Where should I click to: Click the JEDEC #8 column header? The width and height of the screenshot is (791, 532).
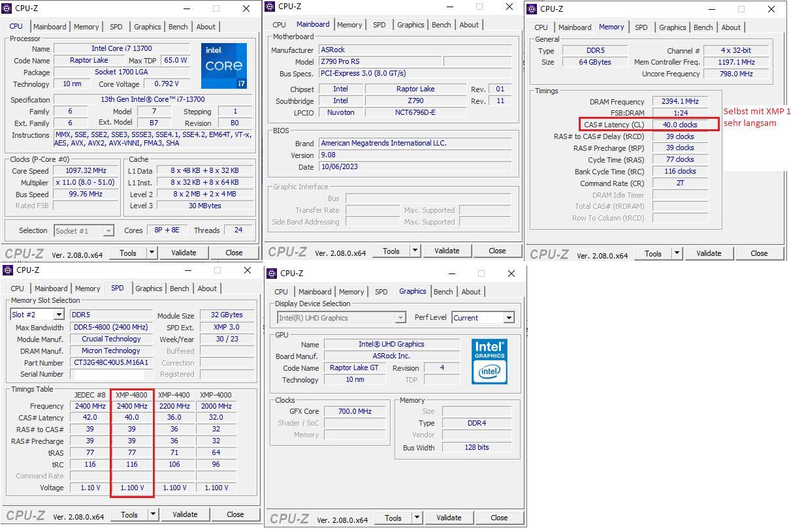[x=89, y=395]
